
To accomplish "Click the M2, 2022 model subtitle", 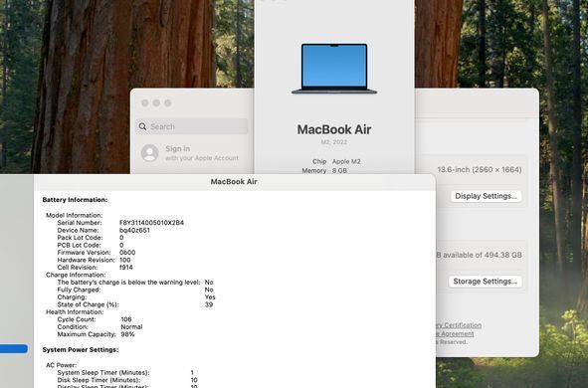I will [x=334, y=142].
